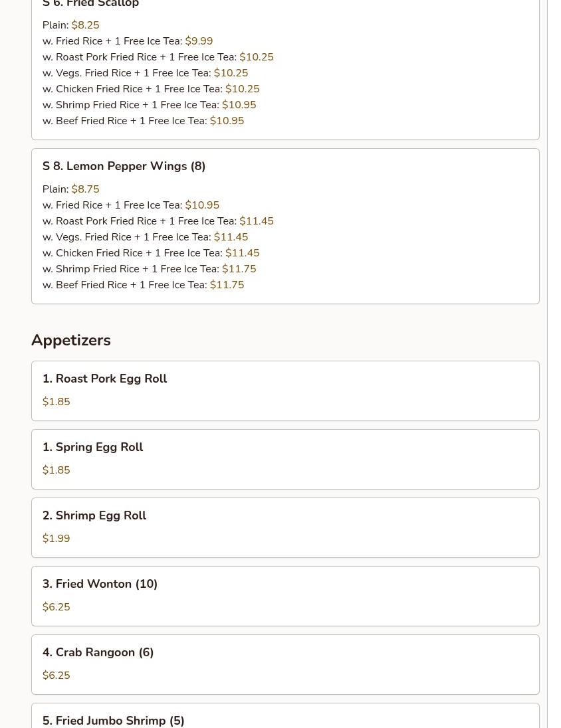The width and height of the screenshot is (561, 728).
Task: Choose Fried Scallop Plain $8.25 option
Action: (70, 25)
